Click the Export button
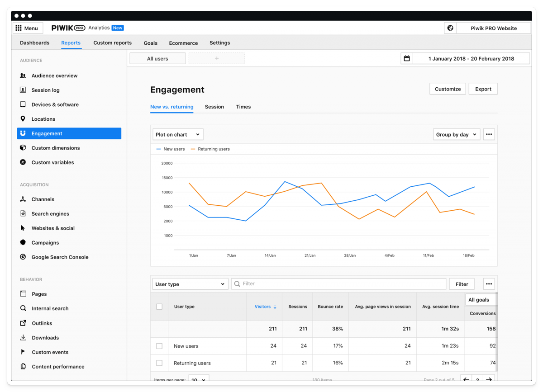This screenshot has width=543, height=392. (x=483, y=89)
